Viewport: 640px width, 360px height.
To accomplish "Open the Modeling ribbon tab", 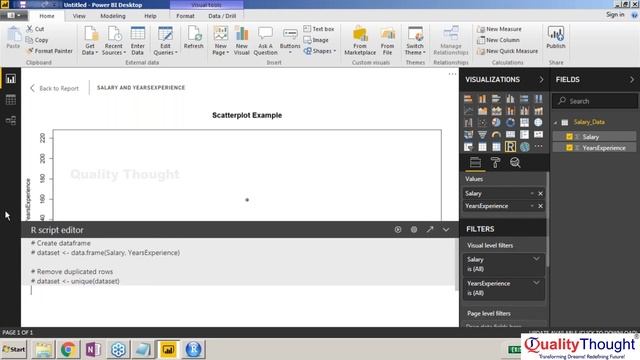I will tap(113, 16).
